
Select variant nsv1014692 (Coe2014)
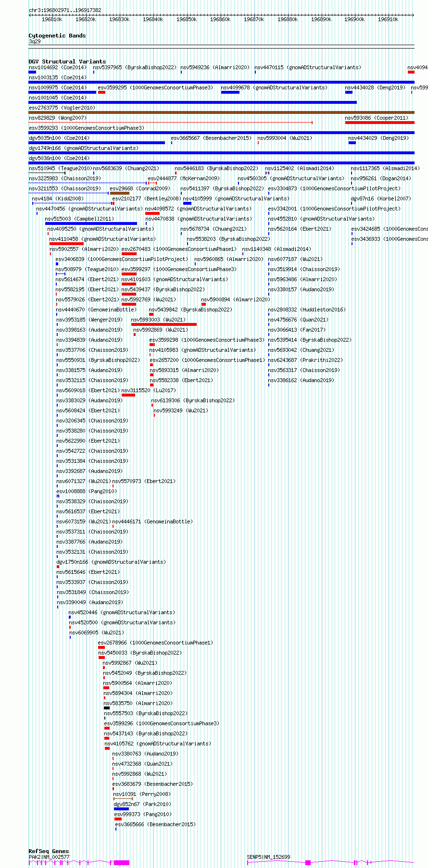point(58,68)
